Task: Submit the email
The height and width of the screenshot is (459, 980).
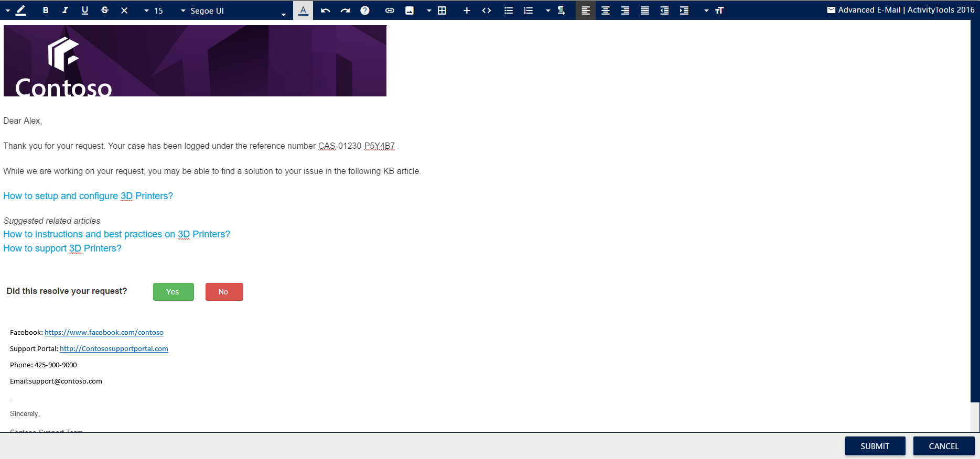Action: click(x=875, y=446)
